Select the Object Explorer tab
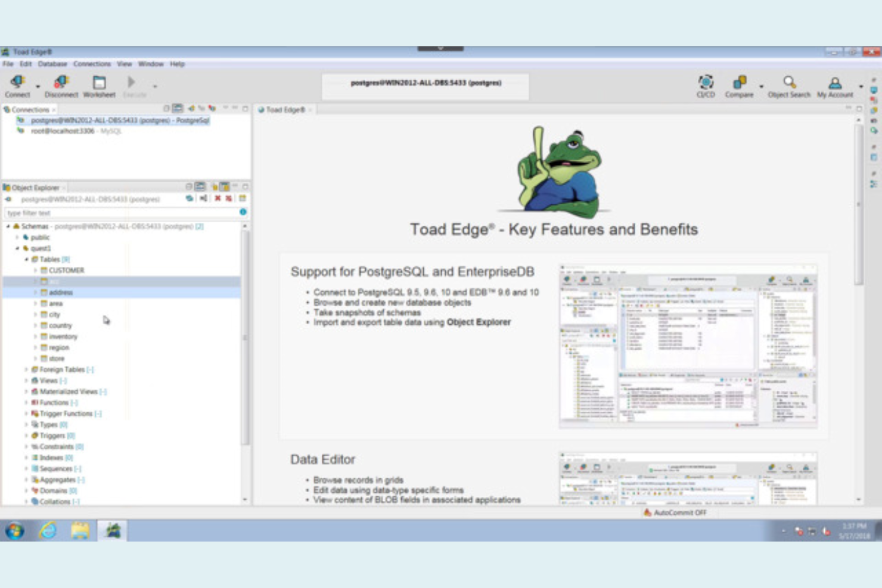Viewport: 882px width, 588px height. tap(35, 187)
